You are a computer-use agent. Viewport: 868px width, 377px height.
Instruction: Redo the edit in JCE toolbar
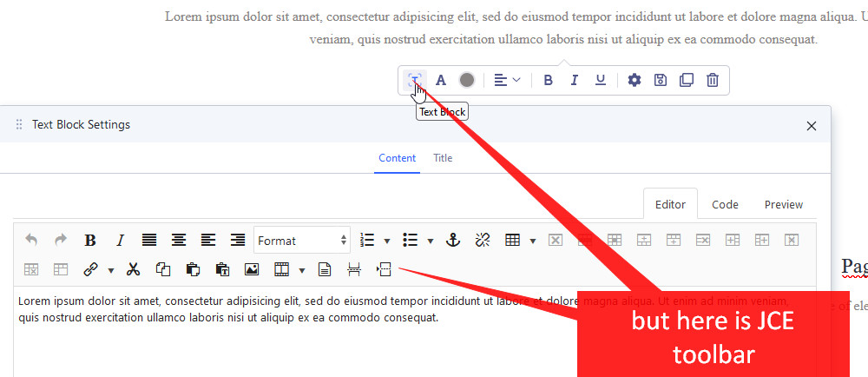tap(61, 240)
